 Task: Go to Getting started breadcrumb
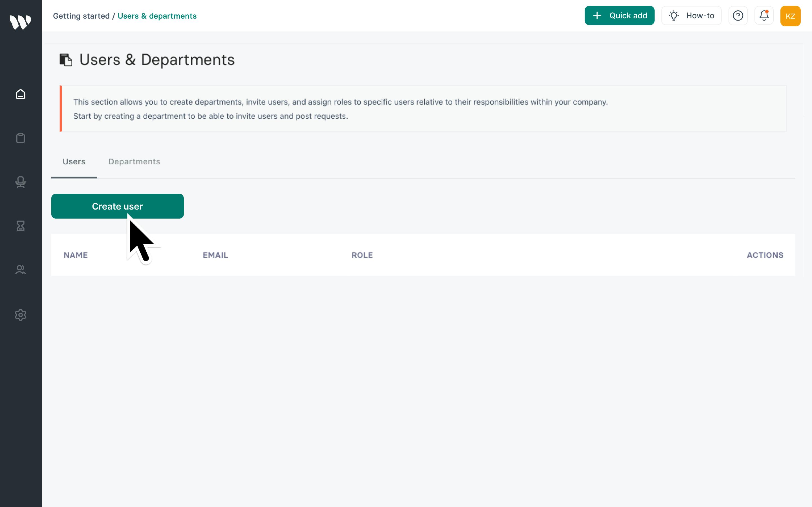pos(81,16)
